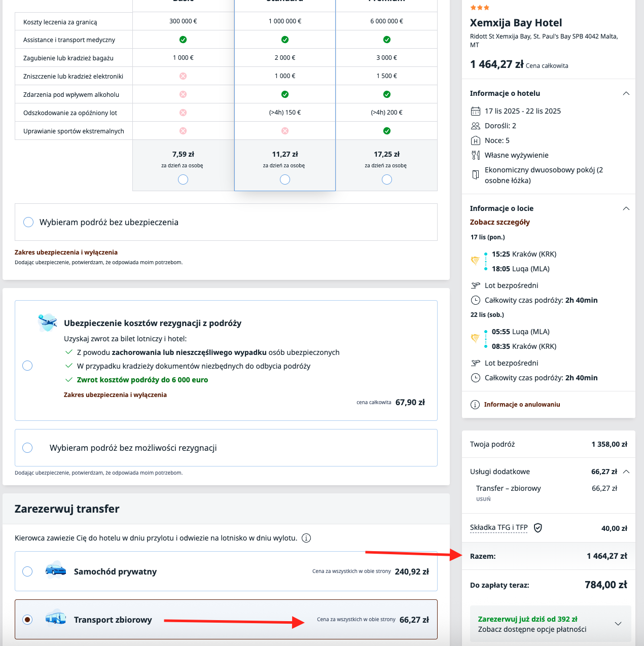Open Zobacz szczegóły flight details link
The image size is (644, 646).
tap(499, 222)
